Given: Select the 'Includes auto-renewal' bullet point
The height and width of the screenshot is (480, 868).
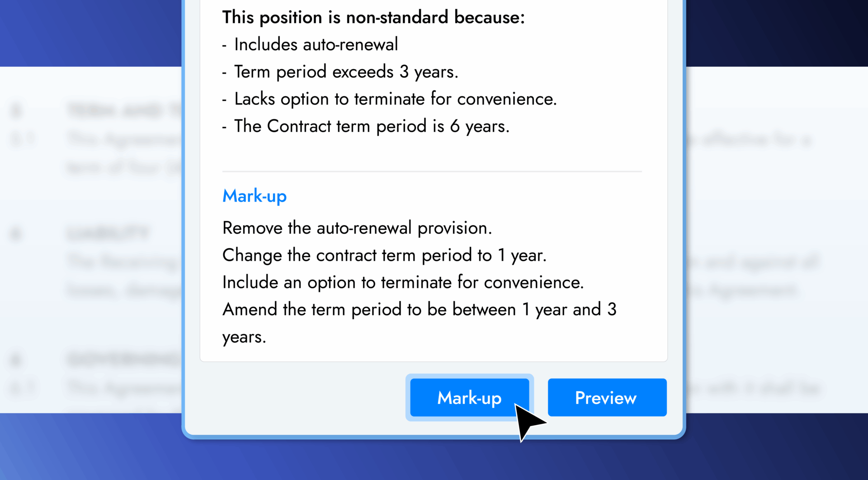Looking at the screenshot, I should click(316, 44).
